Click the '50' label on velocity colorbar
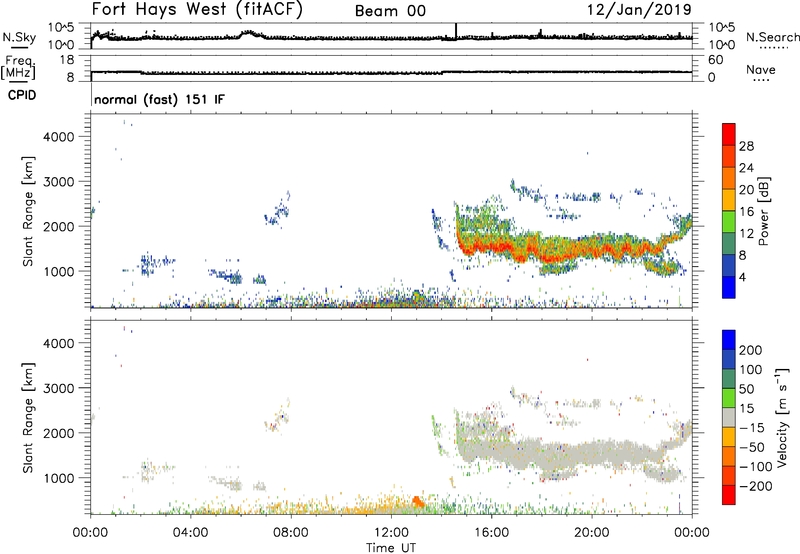Viewport: 800px width, 554px height. coord(746,389)
